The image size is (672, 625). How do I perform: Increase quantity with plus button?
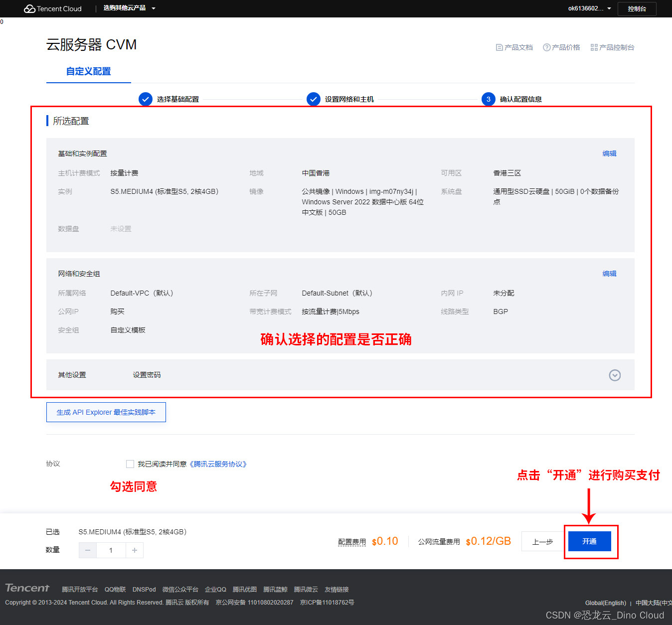pyautogui.click(x=135, y=550)
